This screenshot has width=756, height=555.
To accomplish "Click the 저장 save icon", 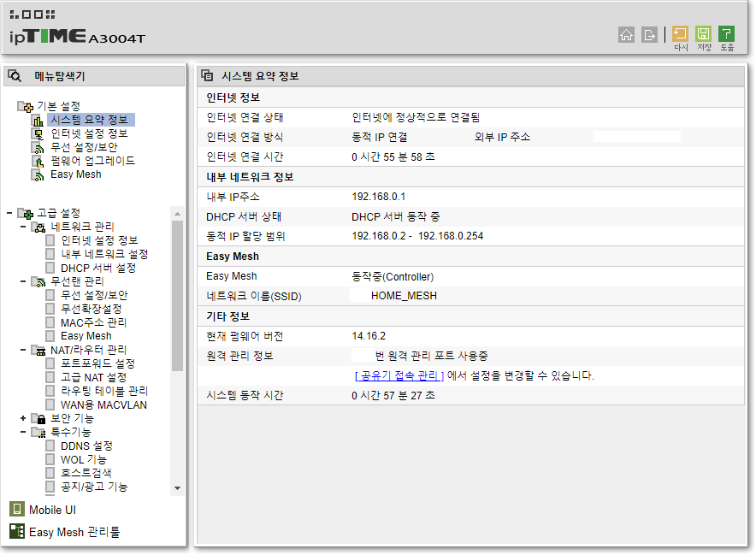I will coord(704,33).
